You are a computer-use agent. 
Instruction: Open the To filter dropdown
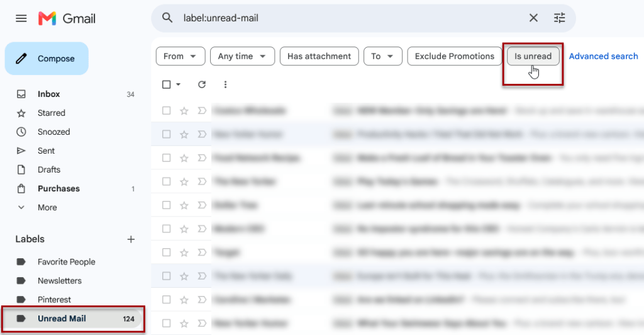(383, 56)
